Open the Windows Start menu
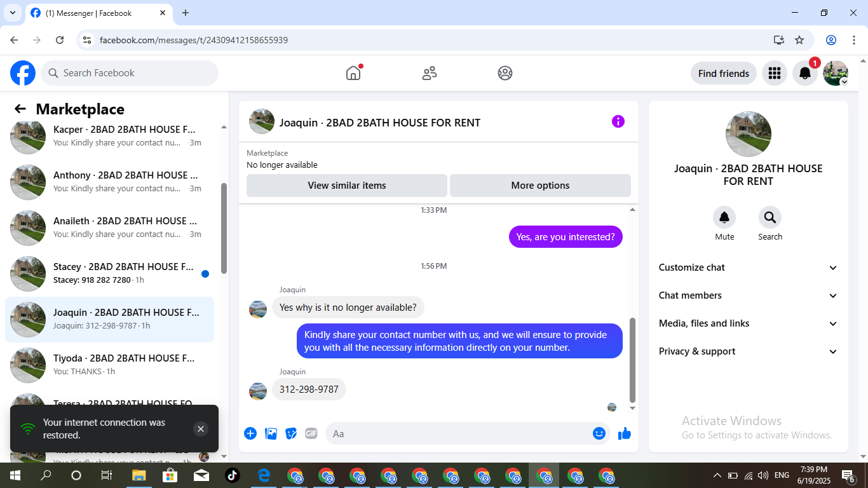This screenshot has width=868, height=488. 15,475
